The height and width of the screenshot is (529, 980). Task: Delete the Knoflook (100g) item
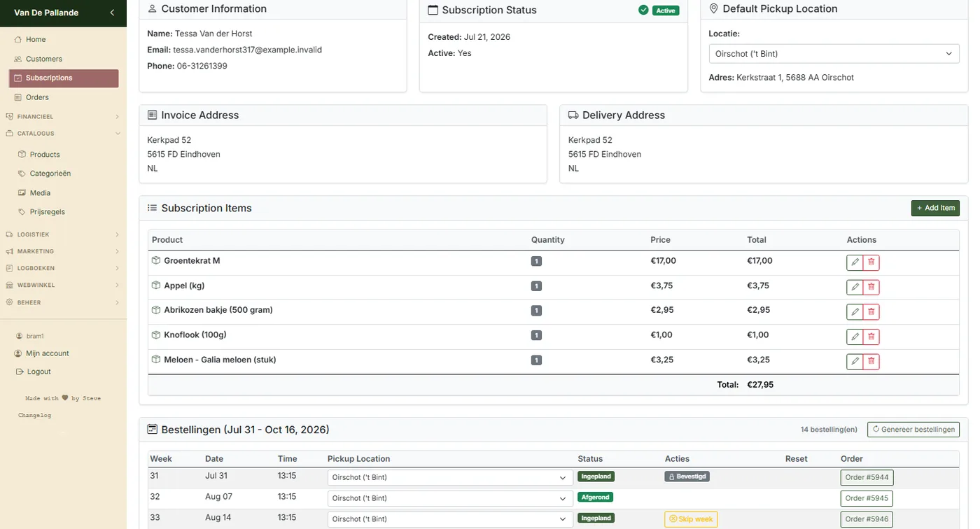871,337
